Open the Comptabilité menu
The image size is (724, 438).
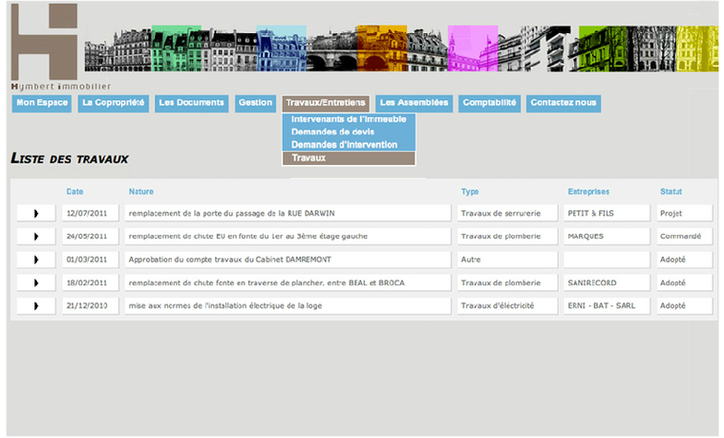489,103
